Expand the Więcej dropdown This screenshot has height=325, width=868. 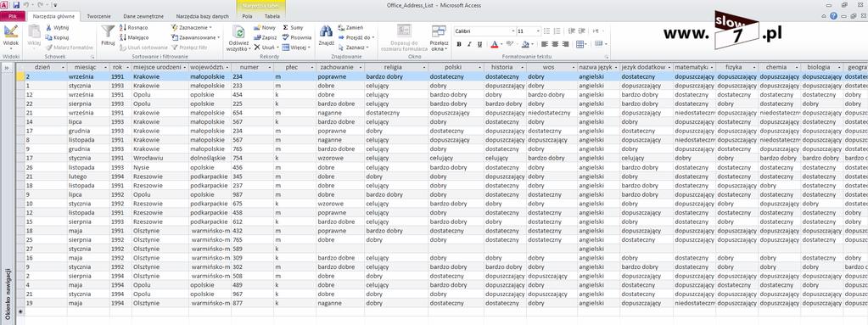click(296, 48)
